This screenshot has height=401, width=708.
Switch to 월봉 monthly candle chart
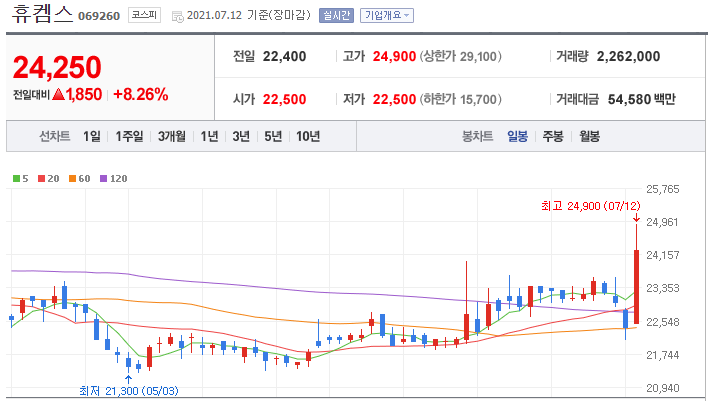tap(590, 136)
